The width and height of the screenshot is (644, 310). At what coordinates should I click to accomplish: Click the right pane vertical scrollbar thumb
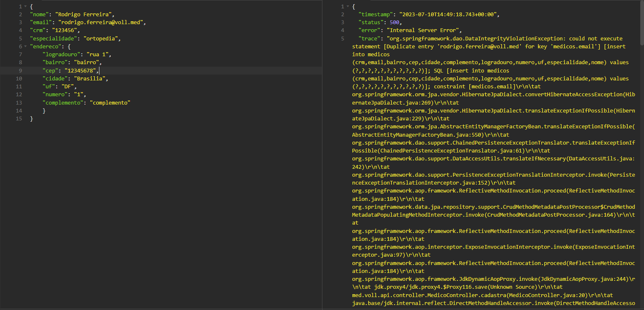point(642,23)
